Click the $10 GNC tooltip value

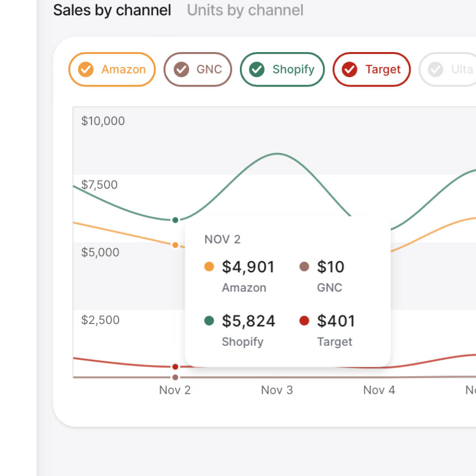pos(331,267)
